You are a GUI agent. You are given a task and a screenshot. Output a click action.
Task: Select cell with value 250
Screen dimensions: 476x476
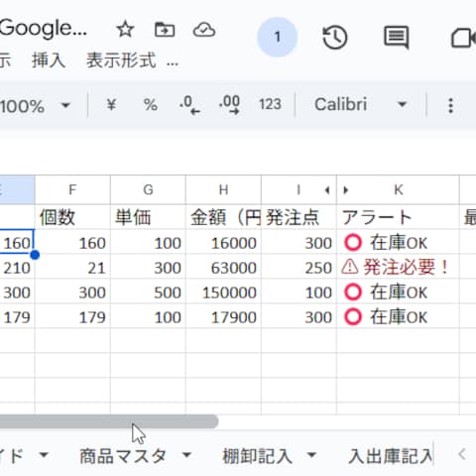pyautogui.click(x=298, y=267)
